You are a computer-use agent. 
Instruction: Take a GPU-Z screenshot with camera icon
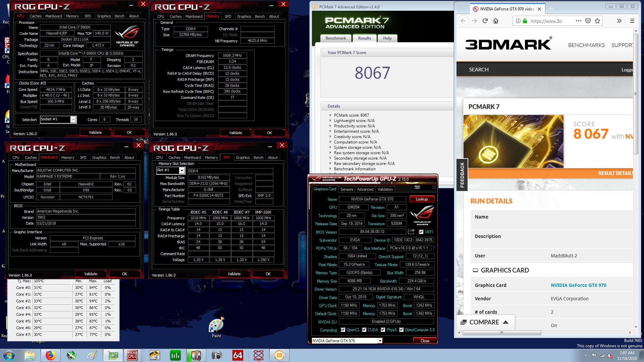click(417, 187)
